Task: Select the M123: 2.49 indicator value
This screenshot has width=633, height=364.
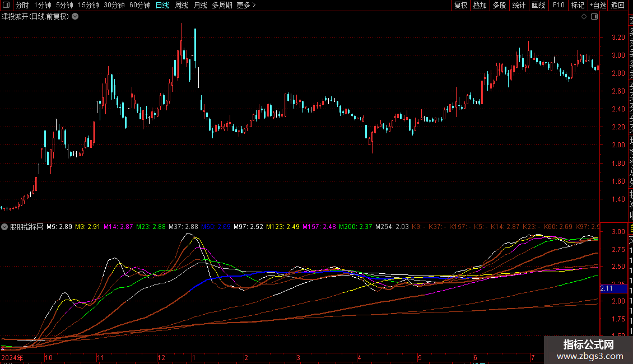Action: pyautogui.click(x=282, y=227)
